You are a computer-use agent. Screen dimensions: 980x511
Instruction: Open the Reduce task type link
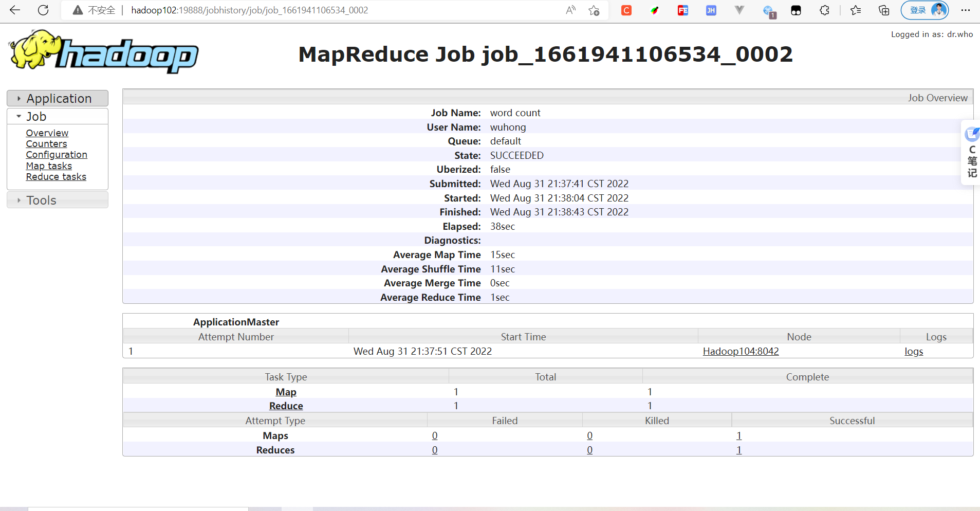click(x=286, y=406)
